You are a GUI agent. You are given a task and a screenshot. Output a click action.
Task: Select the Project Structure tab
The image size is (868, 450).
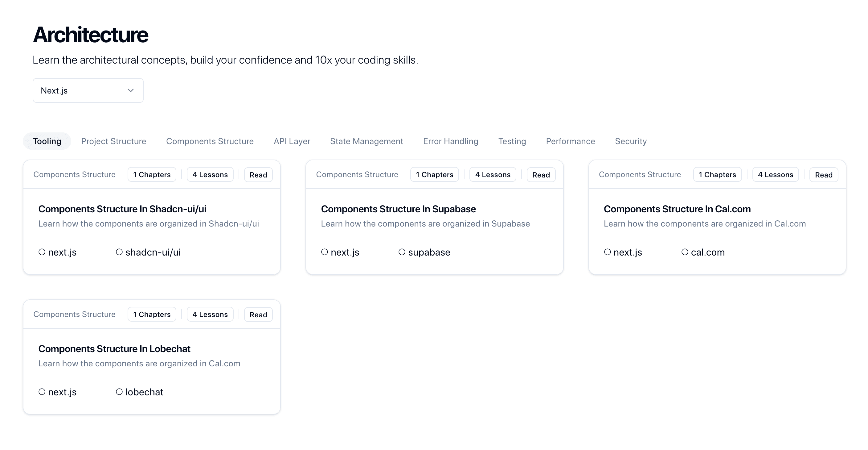pos(113,141)
